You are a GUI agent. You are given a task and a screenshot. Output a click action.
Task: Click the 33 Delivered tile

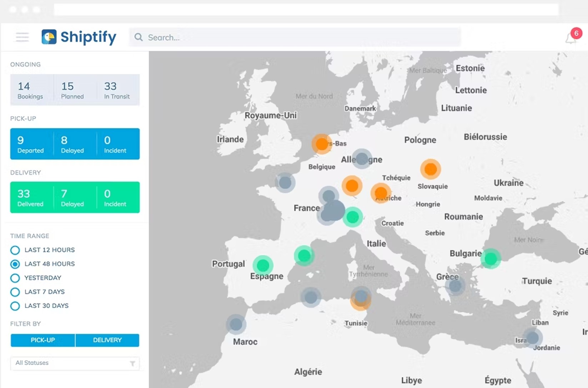(x=32, y=198)
